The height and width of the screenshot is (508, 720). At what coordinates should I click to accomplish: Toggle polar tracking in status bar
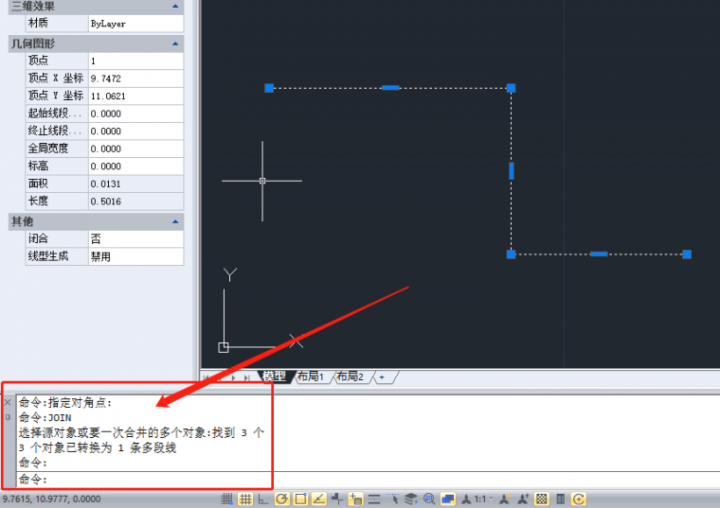[282, 499]
